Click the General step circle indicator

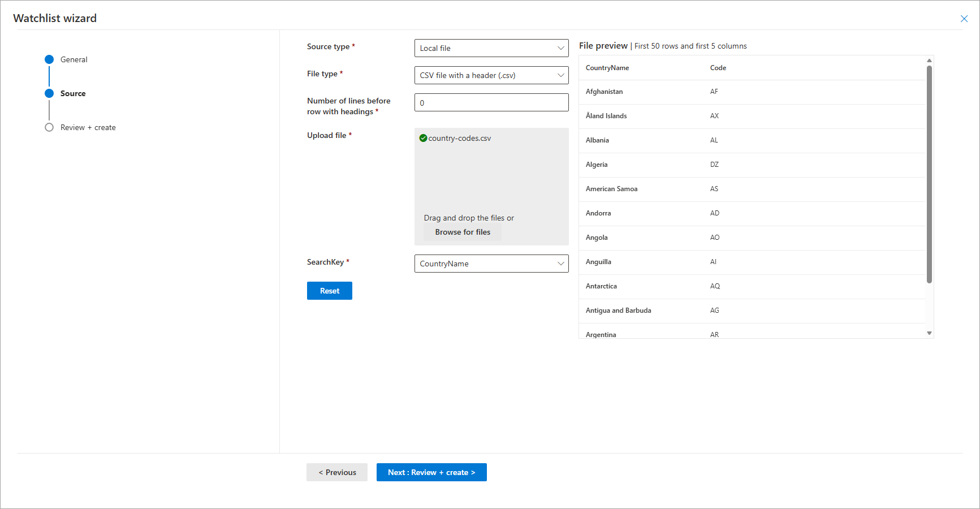pyautogui.click(x=49, y=59)
